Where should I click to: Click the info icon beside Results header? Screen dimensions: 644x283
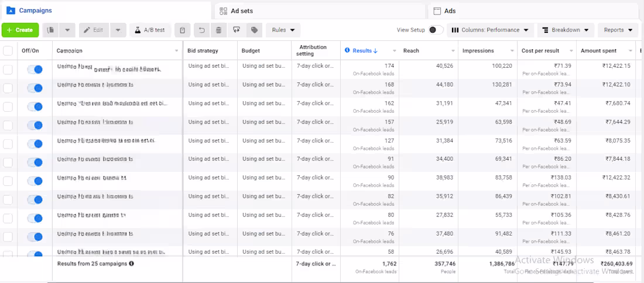pyautogui.click(x=347, y=50)
